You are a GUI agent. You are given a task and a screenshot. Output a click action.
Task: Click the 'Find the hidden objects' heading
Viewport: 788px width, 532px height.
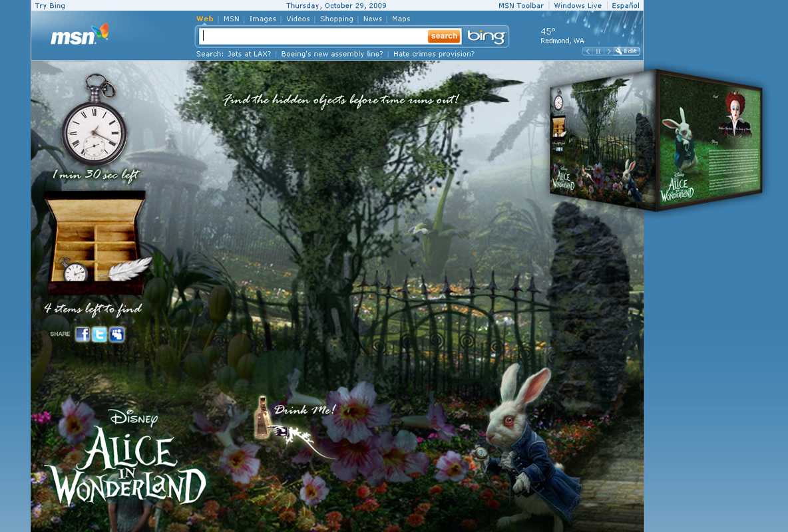tap(341, 100)
